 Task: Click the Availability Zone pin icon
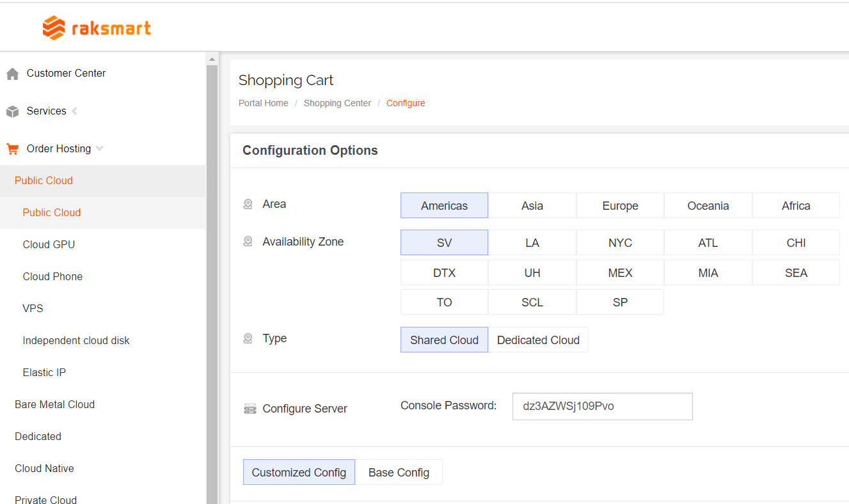coord(248,242)
